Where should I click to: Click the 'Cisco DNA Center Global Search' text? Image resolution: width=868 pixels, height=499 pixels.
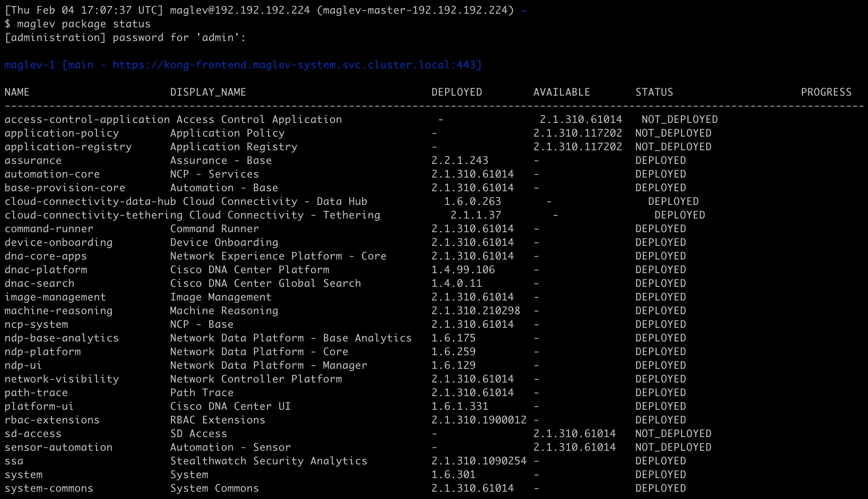(265, 283)
